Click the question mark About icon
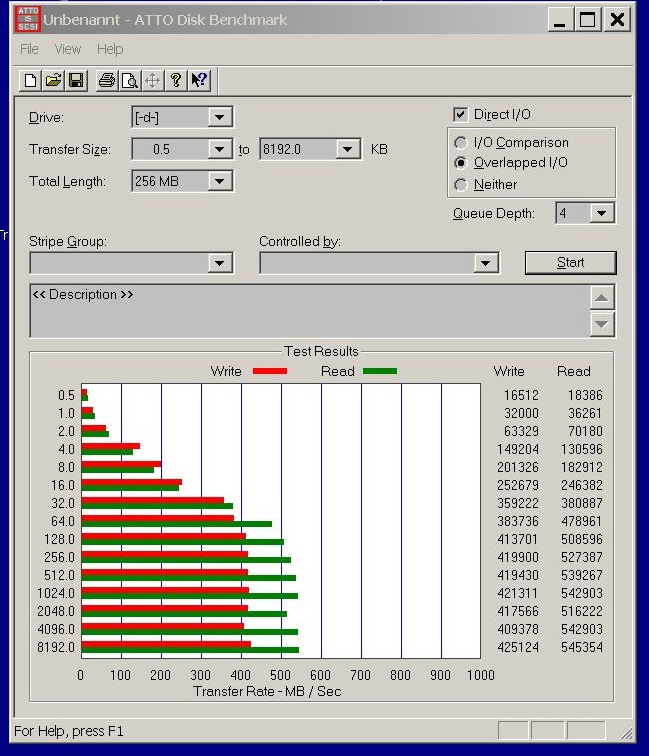This screenshot has width=649, height=756. coord(176,80)
